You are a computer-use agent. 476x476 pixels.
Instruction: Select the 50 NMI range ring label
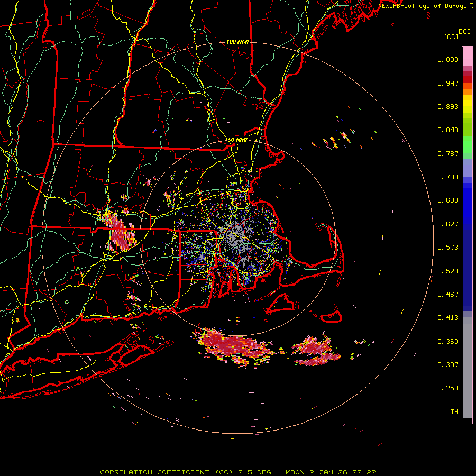point(237,140)
